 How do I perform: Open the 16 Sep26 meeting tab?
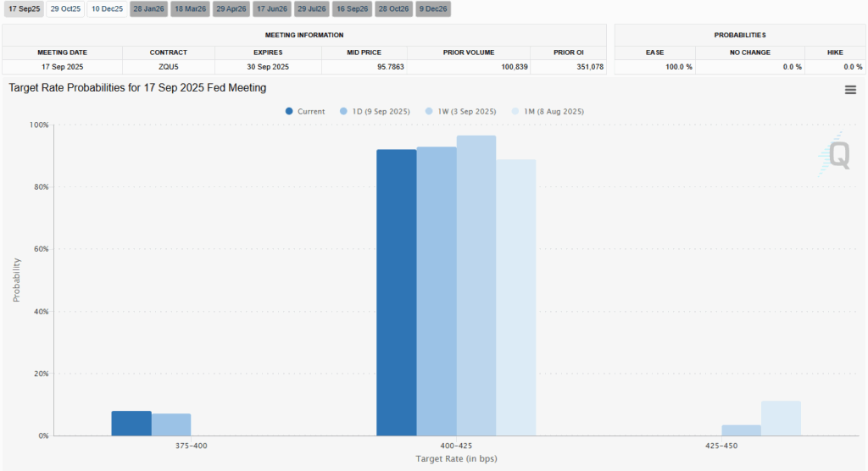pyautogui.click(x=353, y=9)
